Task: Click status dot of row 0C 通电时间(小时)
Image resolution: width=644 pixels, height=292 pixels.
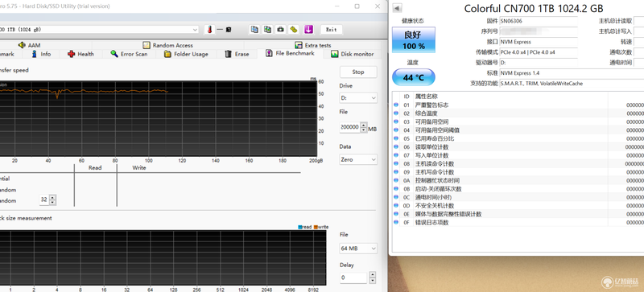Action: pyautogui.click(x=396, y=197)
